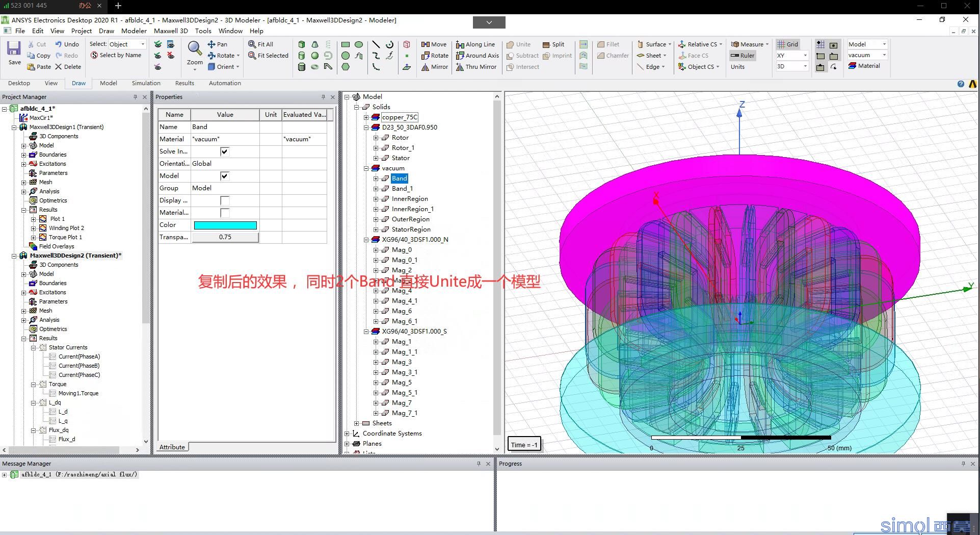Viewport: 980px width, 535px height.
Task: Click the Zoom magnifier tool
Action: [195, 53]
